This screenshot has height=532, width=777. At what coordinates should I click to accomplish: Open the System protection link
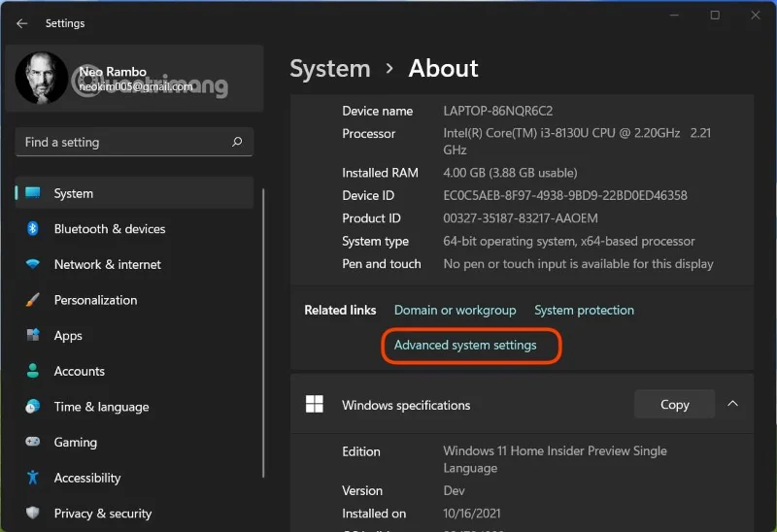[x=585, y=310]
